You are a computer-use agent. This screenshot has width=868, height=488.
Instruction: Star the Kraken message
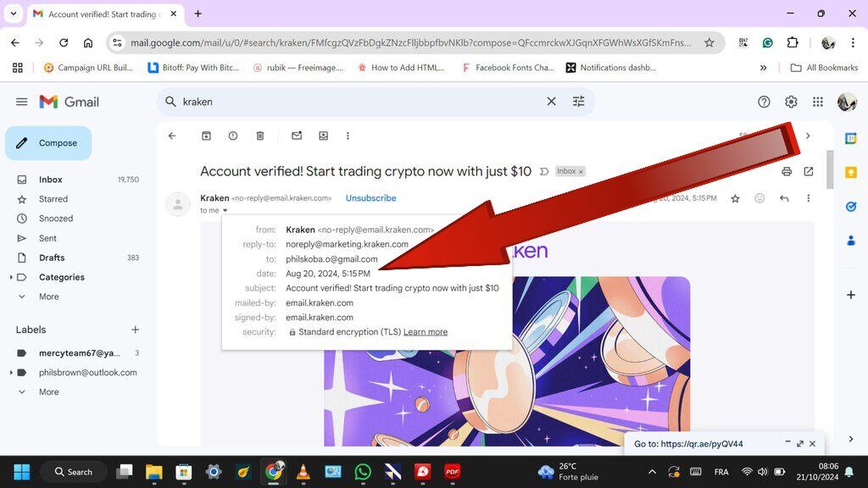735,198
